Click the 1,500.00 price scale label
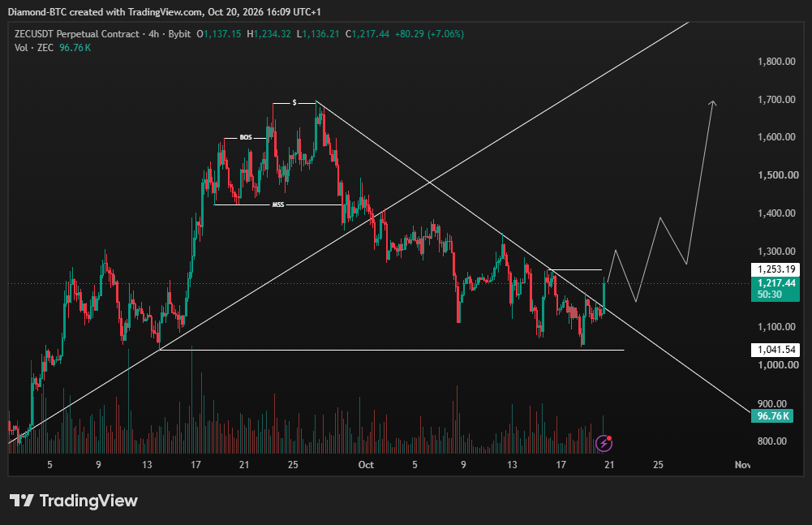 click(776, 175)
